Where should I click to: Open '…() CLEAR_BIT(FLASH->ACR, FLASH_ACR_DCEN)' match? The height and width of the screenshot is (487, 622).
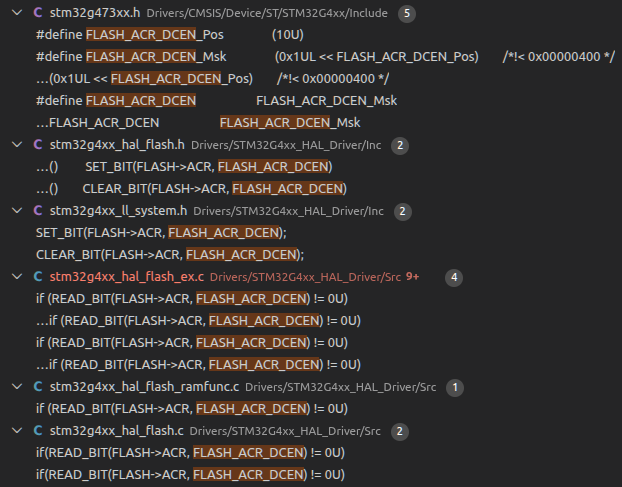tap(191, 189)
